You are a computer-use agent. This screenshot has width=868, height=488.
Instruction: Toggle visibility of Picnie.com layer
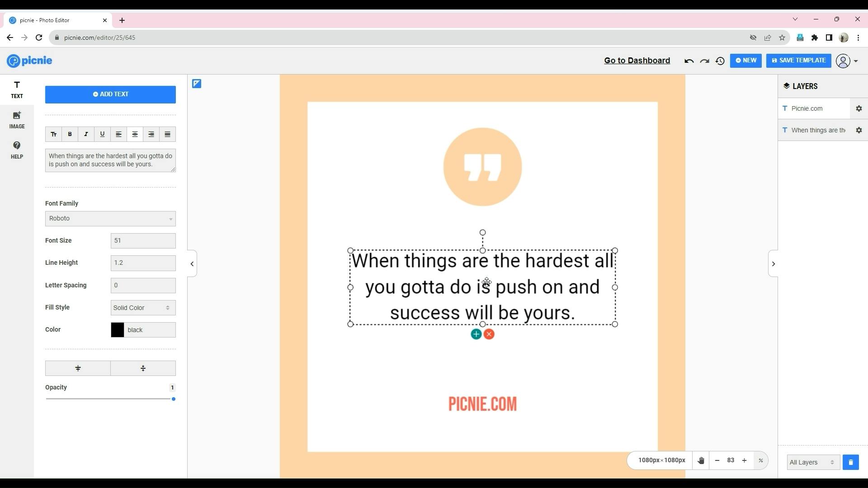859,108
